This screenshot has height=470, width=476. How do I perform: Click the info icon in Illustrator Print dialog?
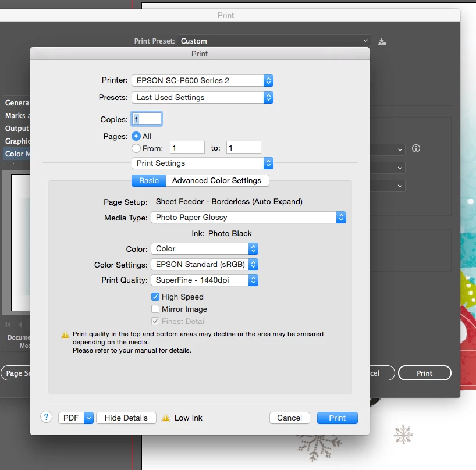click(416, 148)
